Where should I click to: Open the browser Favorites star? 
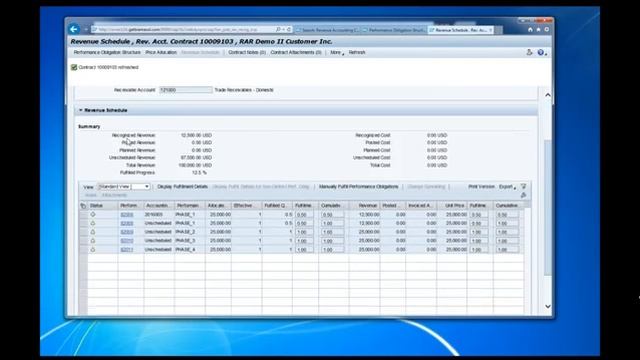point(538,29)
